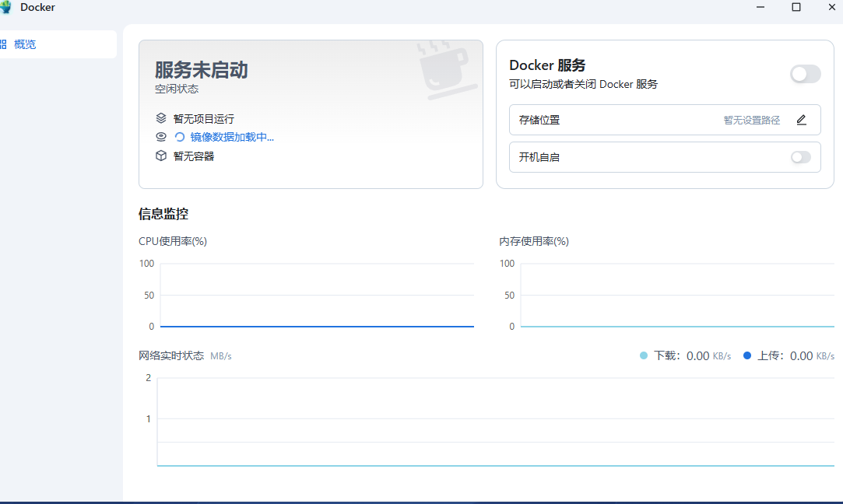This screenshot has width=843, height=504.
Task: Click the eye icon beside 镜像数据加载中
Action: (161, 137)
